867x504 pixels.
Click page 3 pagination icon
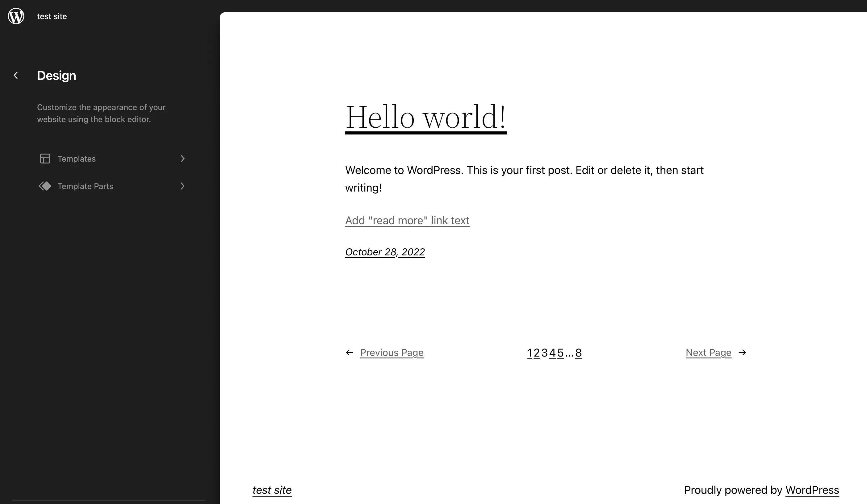[x=544, y=352]
